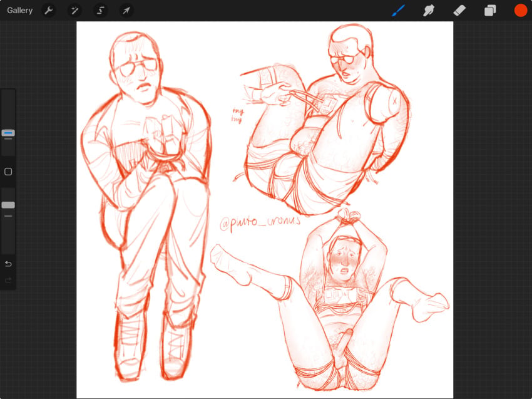
Task: Activate the Transform arrow tool
Action: coord(126,11)
